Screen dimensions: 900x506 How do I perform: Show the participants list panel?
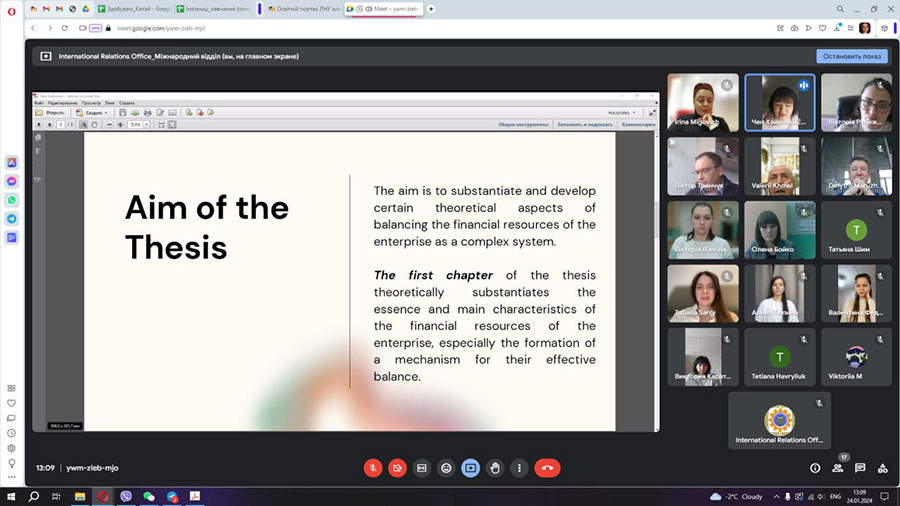tap(838, 468)
